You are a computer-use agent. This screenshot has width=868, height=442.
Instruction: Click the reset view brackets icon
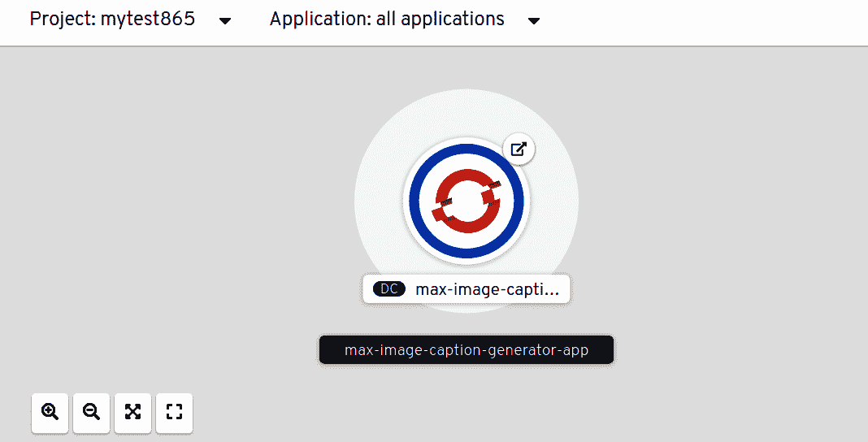(175, 412)
